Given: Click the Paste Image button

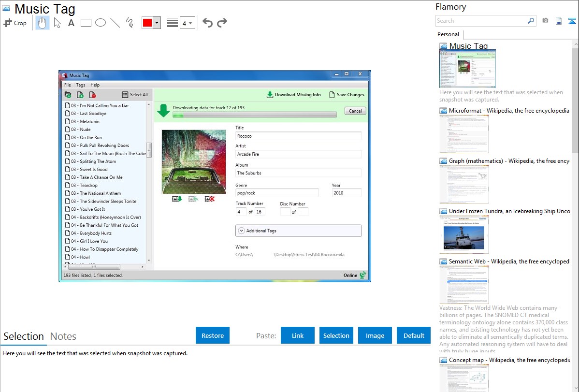Looking at the screenshot, I should click(375, 335).
